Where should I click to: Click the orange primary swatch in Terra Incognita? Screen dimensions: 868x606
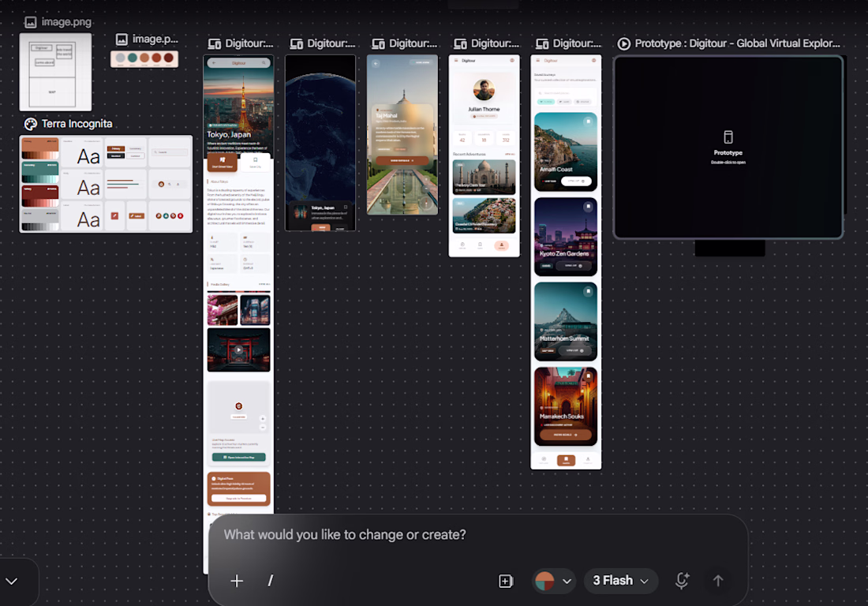(x=40, y=148)
